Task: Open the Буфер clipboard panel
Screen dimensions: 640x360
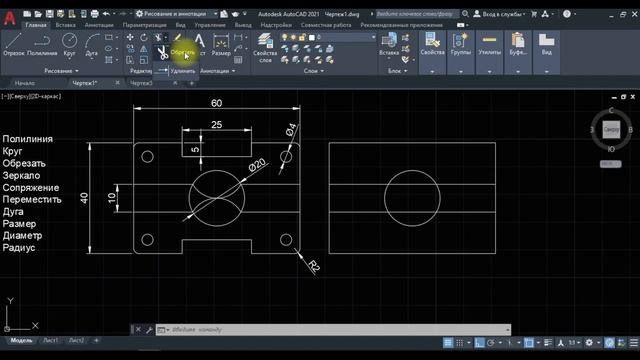Action: point(518,52)
